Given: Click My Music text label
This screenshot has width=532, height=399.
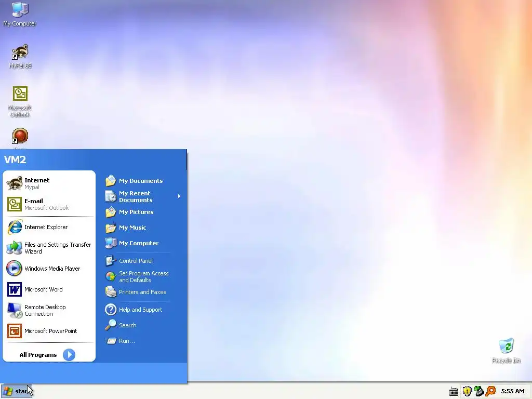Looking at the screenshot, I should click(132, 228).
